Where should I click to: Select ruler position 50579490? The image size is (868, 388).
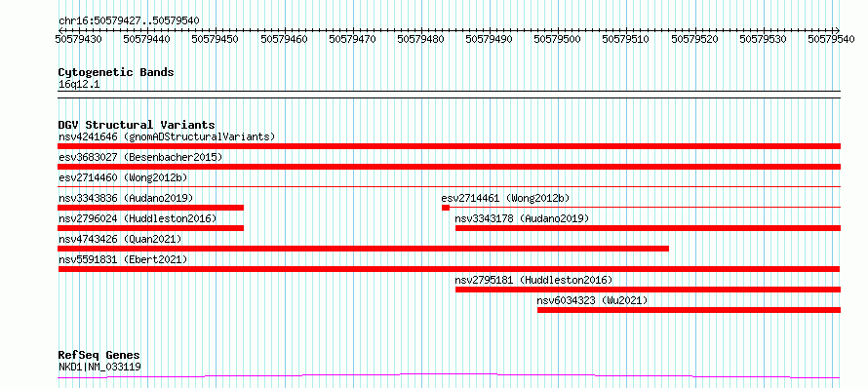point(489,39)
